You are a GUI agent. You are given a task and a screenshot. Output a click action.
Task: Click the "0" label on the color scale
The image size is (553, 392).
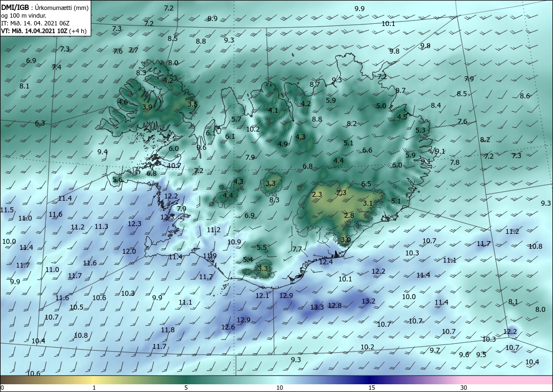tap(2, 388)
